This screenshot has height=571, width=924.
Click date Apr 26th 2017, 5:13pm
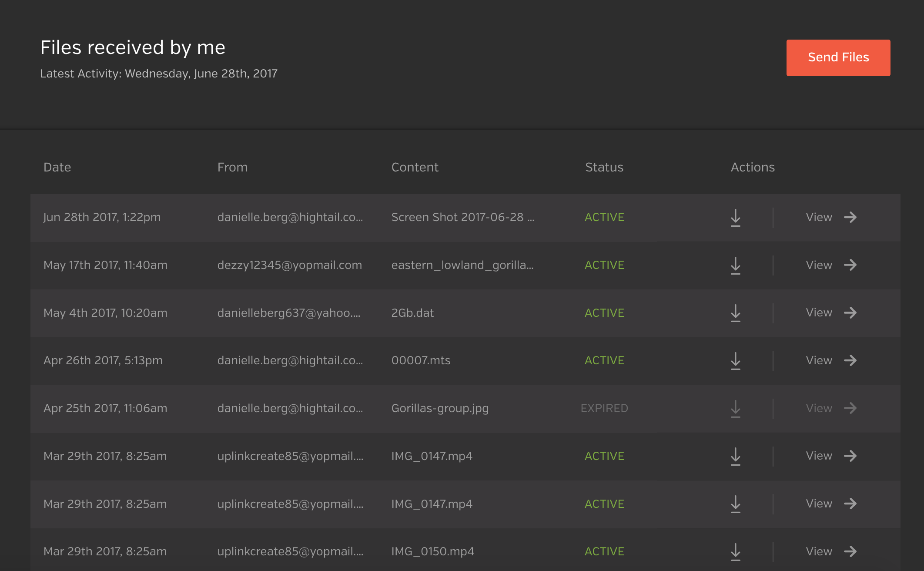point(103,360)
